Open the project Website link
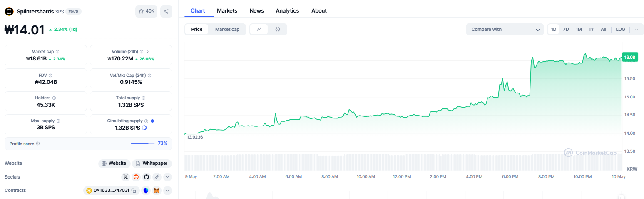 click(114, 164)
